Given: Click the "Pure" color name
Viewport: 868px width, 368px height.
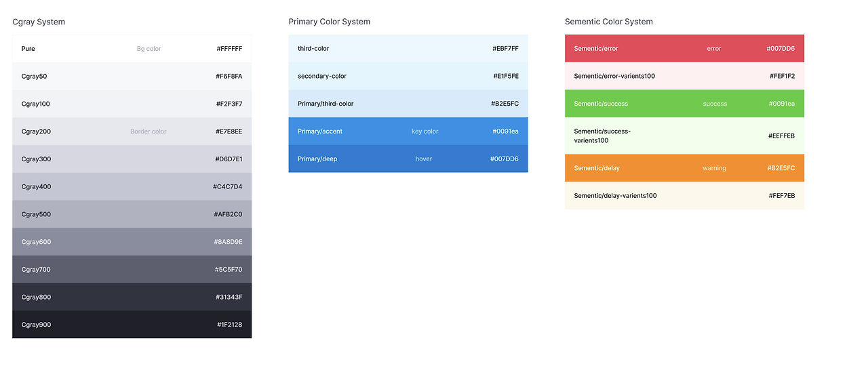Looking at the screenshot, I should pyautogui.click(x=28, y=49).
